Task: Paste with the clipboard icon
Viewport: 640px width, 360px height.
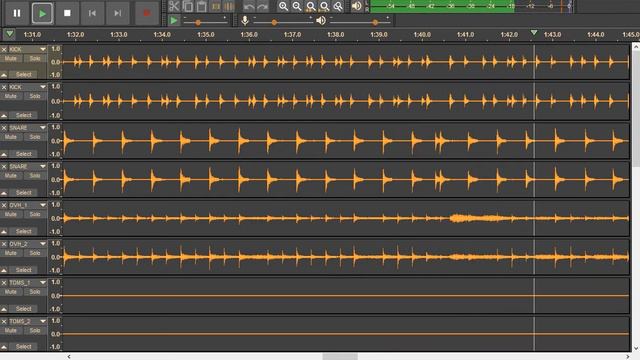Action: coord(202,6)
